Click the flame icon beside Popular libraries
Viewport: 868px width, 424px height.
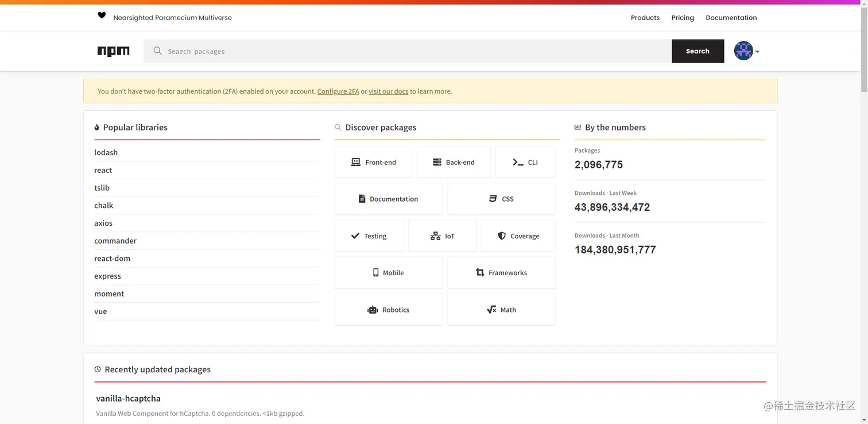97,128
